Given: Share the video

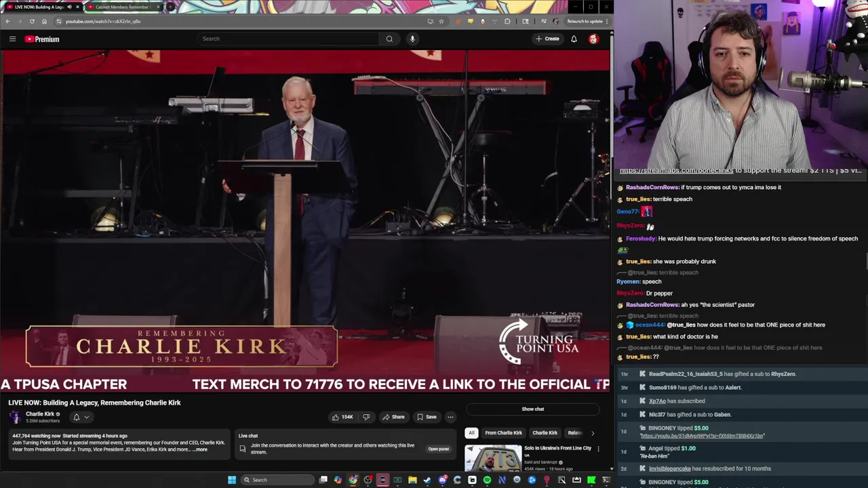Looking at the screenshot, I should point(393,417).
